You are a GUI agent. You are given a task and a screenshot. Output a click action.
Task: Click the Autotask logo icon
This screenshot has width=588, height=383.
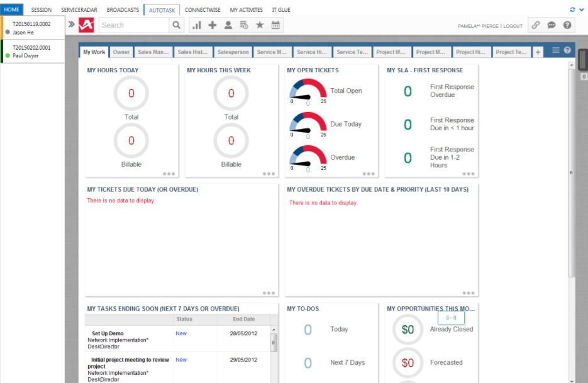(86, 25)
